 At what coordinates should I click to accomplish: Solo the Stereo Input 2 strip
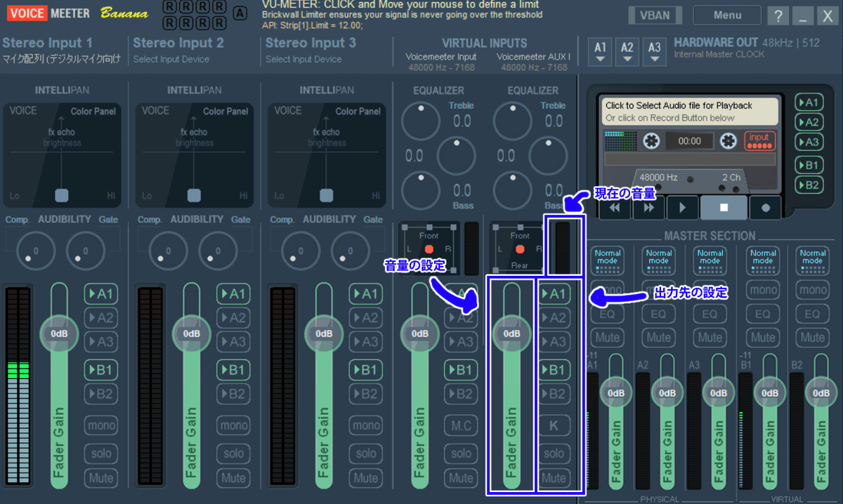click(234, 453)
